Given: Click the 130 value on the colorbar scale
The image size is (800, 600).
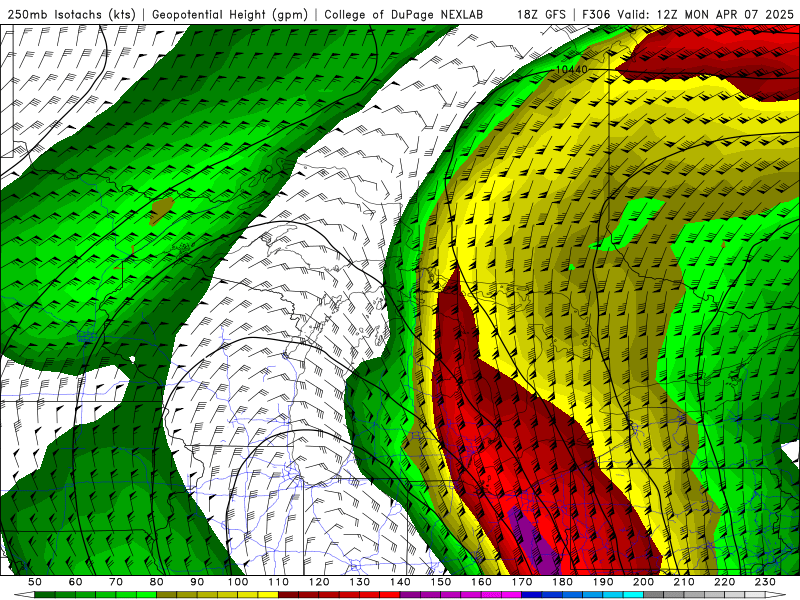Looking at the screenshot, I should [359, 582].
